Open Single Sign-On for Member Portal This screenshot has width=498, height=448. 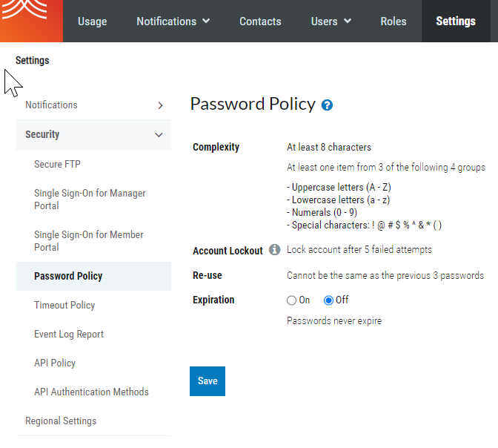click(x=89, y=241)
